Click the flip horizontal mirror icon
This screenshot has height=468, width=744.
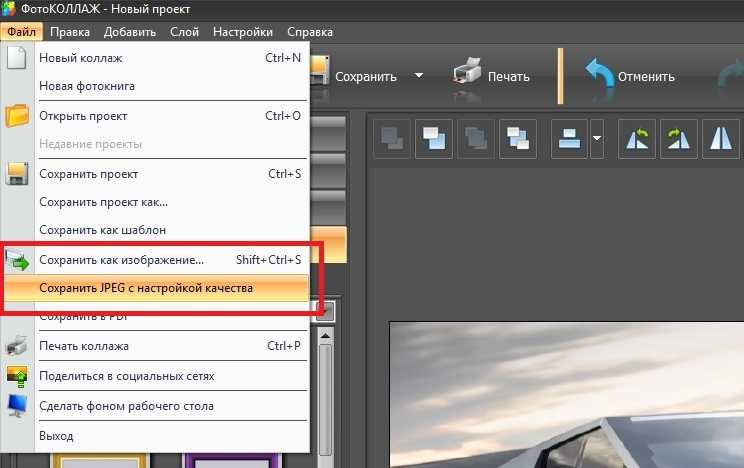click(x=721, y=139)
